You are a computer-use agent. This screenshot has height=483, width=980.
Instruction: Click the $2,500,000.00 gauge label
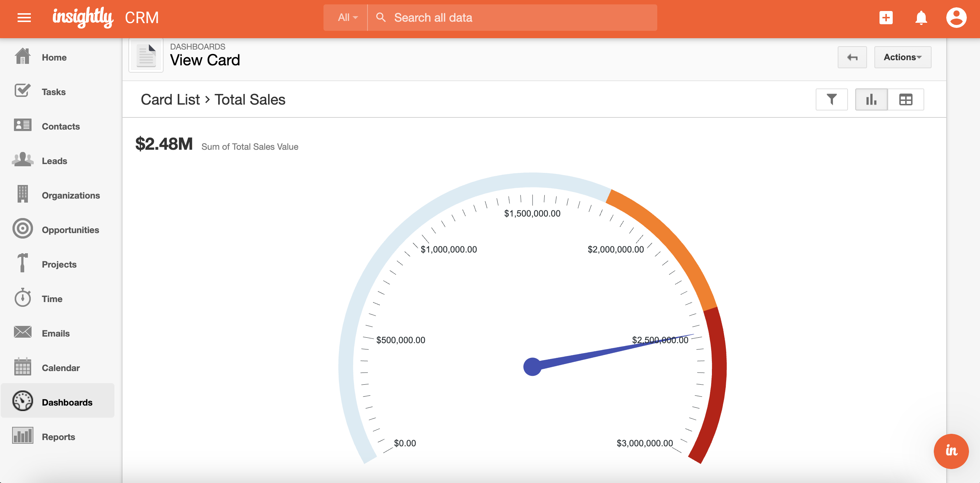(660, 340)
